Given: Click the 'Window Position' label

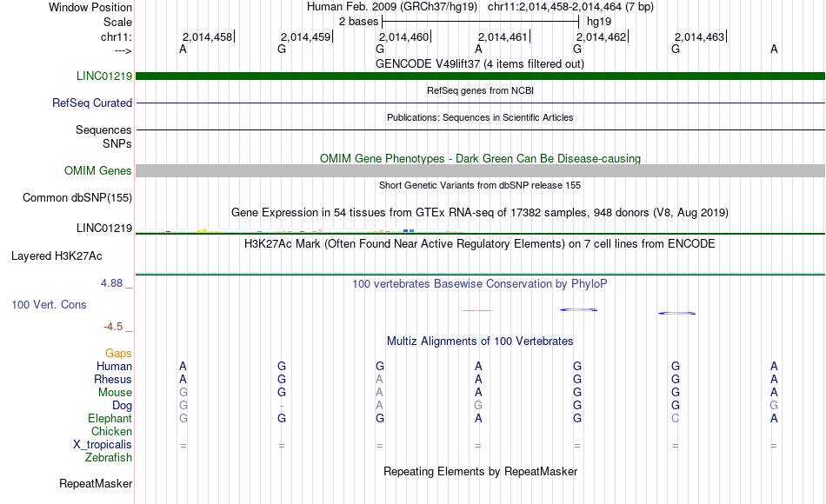Looking at the screenshot, I should (90, 7).
